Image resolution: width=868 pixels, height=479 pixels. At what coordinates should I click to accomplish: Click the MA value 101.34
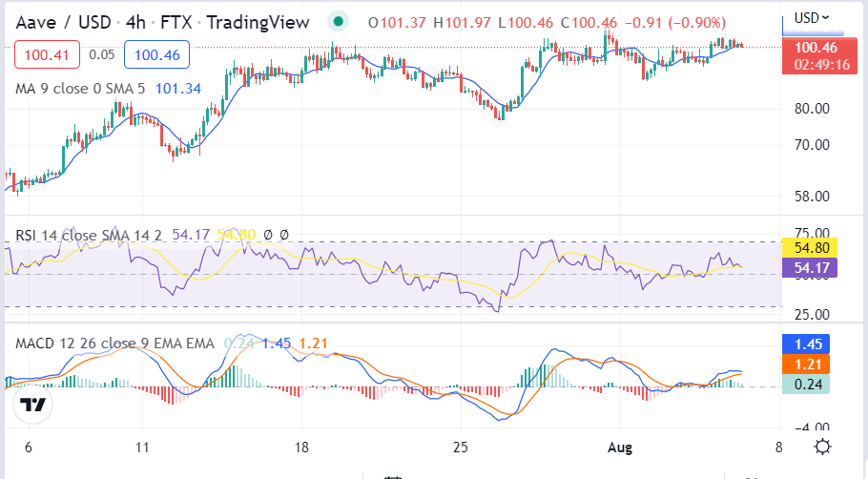178,89
